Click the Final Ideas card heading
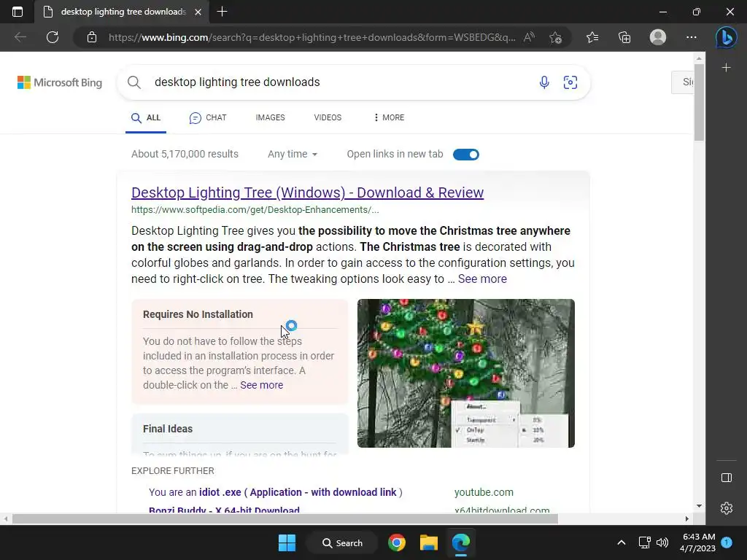This screenshot has width=747, height=560. click(x=168, y=429)
